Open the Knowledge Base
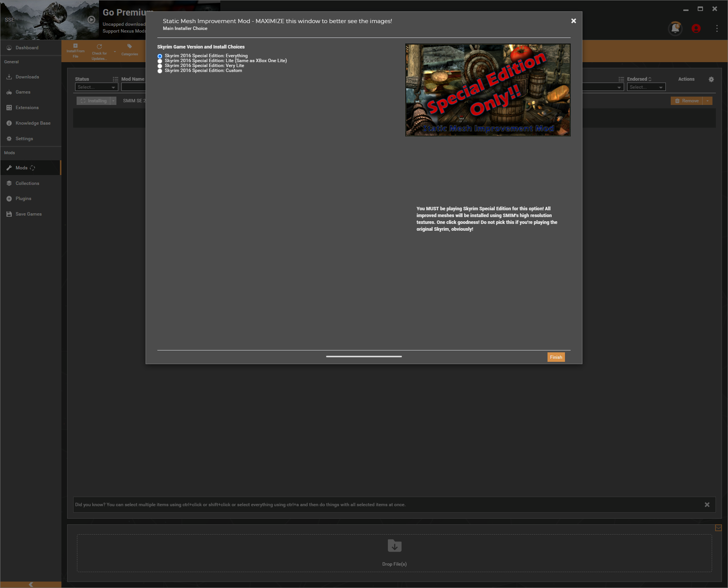728x588 pixels. coord(33,123)
